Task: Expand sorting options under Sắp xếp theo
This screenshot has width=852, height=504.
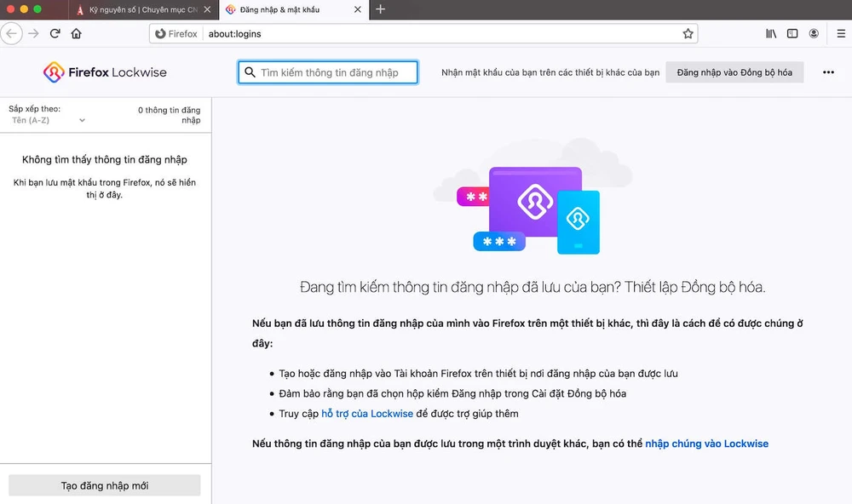Action: (x=81, y=120)
